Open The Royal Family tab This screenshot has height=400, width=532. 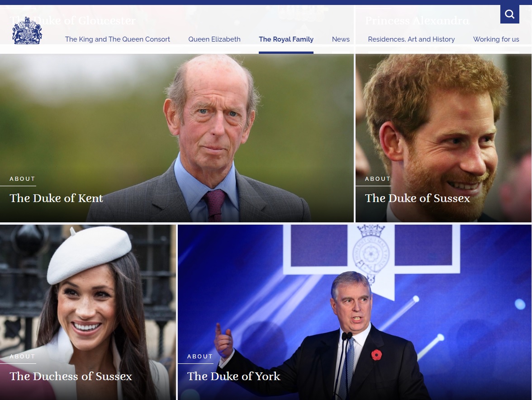coord(286,39)
